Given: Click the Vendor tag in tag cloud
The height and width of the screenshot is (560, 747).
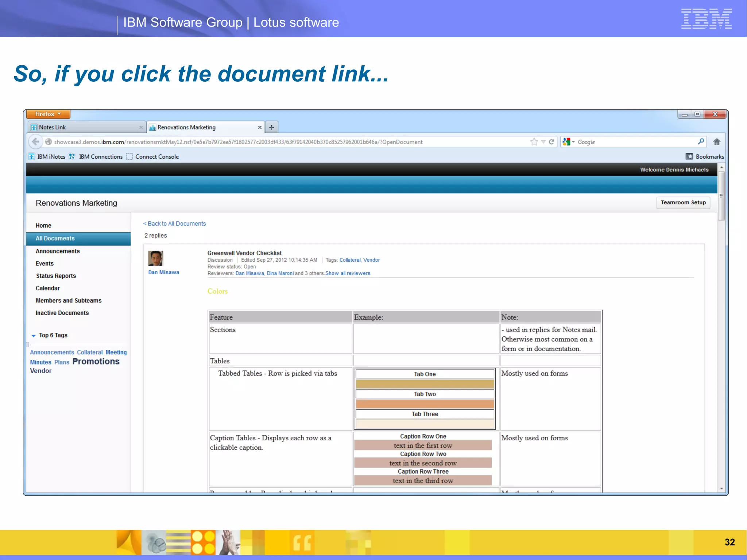Looking at the screenshot, I should pyautogui.click(x=40, y=371).
